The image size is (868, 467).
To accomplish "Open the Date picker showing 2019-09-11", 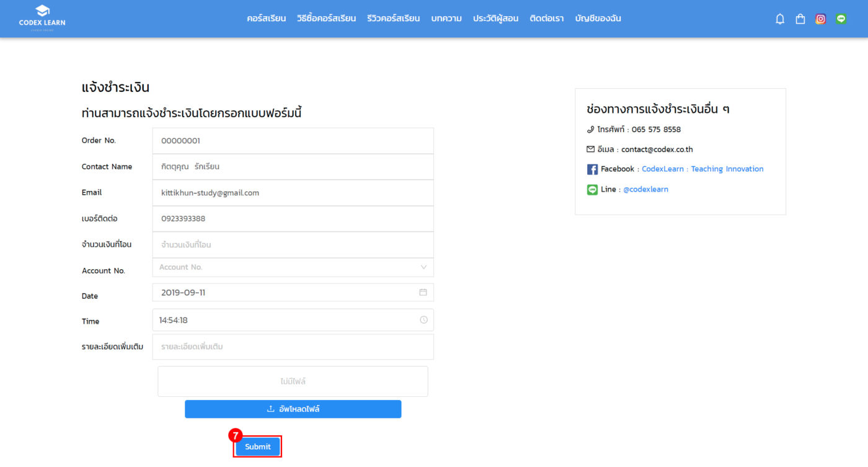I will pyautogui.click(x=285, y=292).
